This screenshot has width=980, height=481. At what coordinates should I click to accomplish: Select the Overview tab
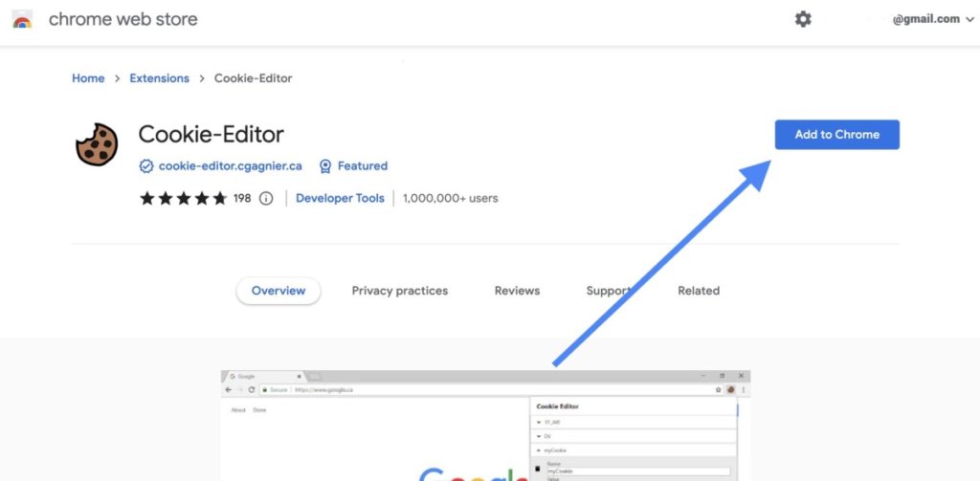[x=278, y=291]
